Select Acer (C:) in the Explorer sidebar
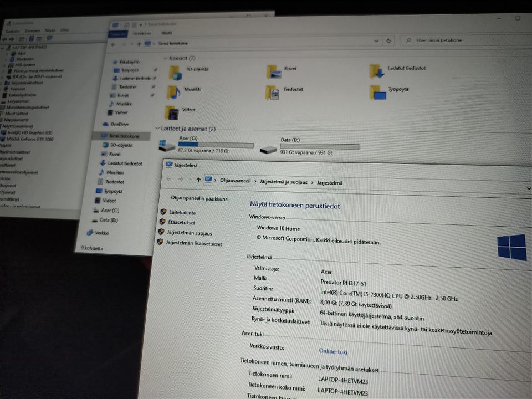532x399 pixels. tap(106, 211)
